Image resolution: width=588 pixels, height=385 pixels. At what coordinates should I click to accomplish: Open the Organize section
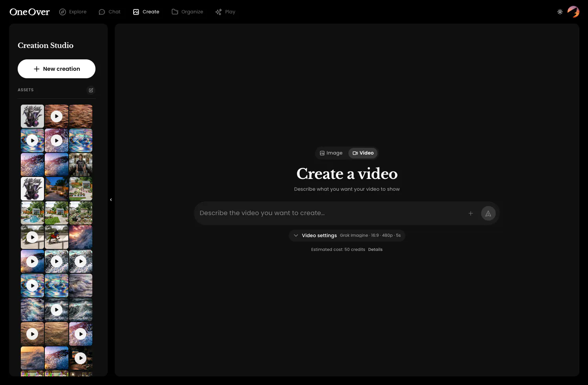pos(187,12)
